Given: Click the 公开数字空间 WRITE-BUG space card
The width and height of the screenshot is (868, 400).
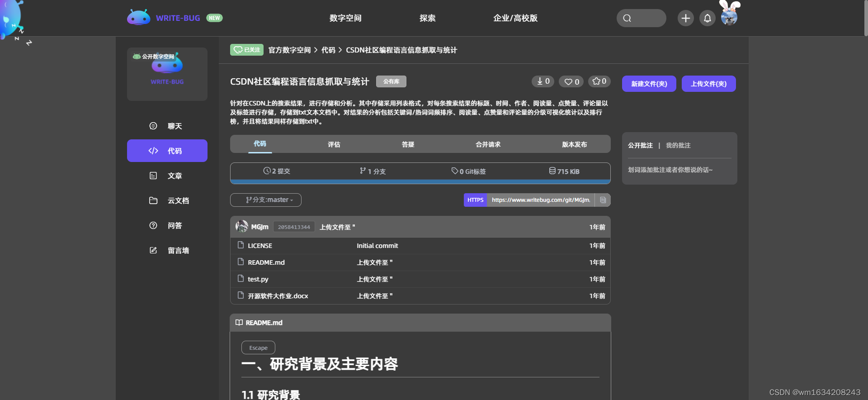Looking at the screenshot, I should click(x=167, y=74).
